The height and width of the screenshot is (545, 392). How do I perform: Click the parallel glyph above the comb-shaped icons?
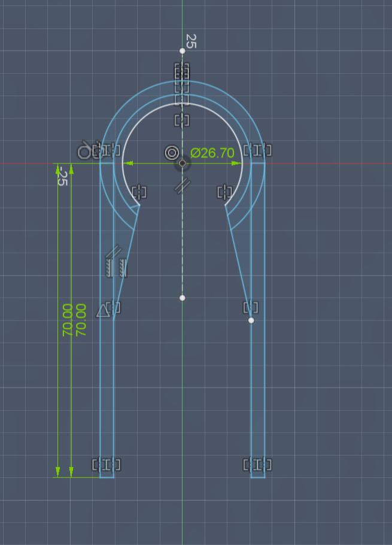click(114, 252)
